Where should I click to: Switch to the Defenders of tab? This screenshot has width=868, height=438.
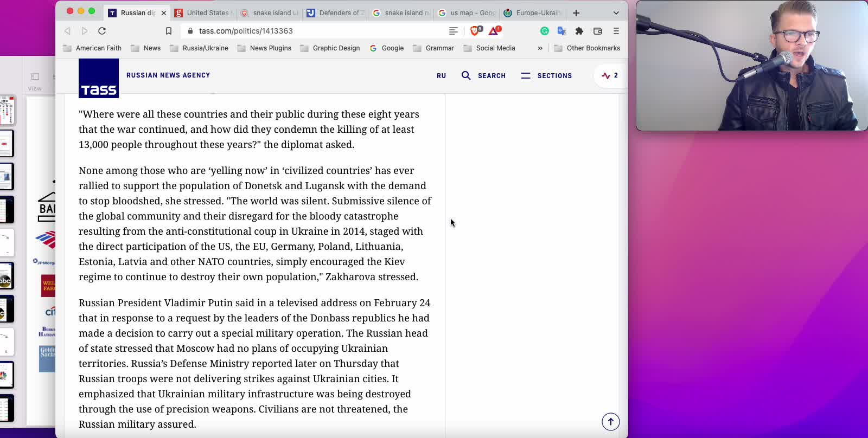pos(336,13)
